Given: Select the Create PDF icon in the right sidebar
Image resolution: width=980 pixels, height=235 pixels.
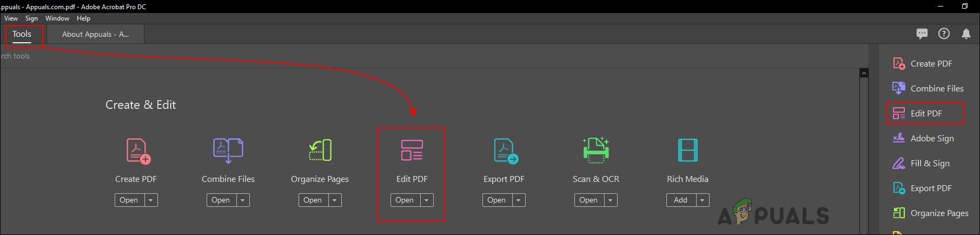Looking at the screenshot, I should point(899,63).
